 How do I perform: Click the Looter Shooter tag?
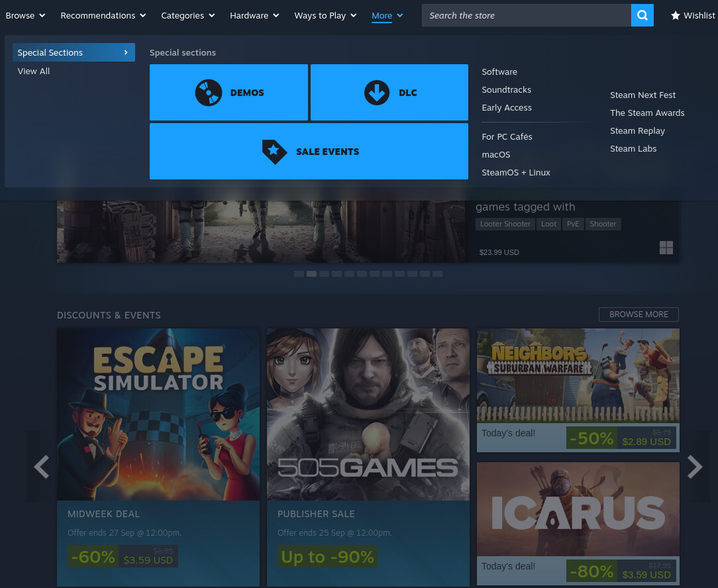click(x=505, y=224)
